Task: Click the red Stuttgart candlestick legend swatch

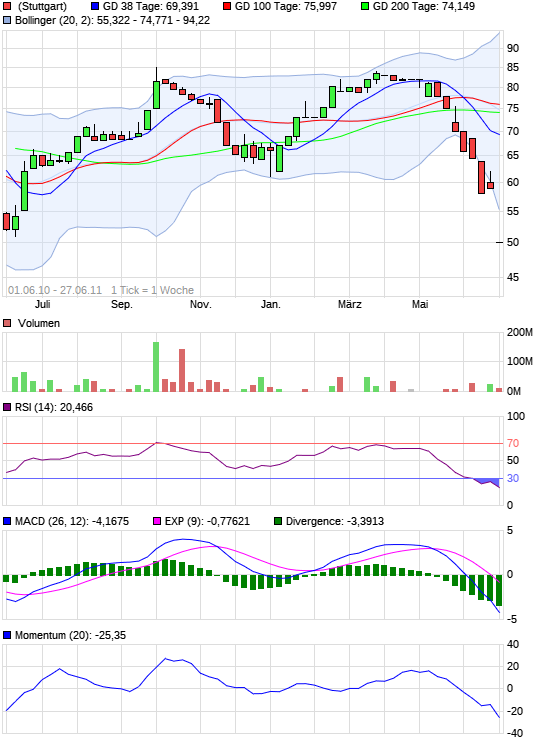Action: coord(7,6)
